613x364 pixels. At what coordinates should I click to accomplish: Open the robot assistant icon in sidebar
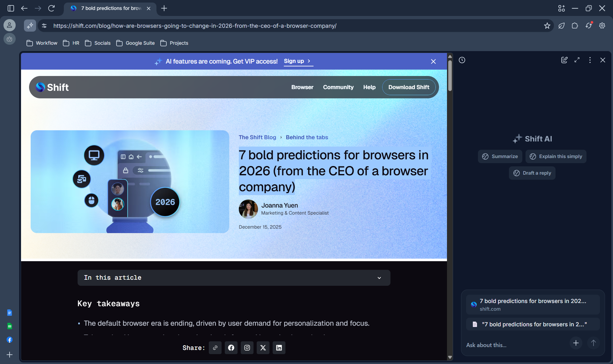click(x=10, y=39)
